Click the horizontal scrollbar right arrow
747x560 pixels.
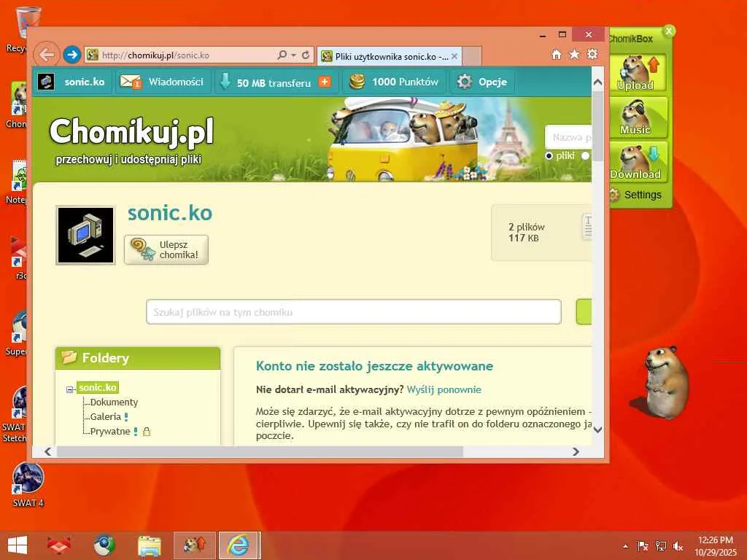click(576, 451)
